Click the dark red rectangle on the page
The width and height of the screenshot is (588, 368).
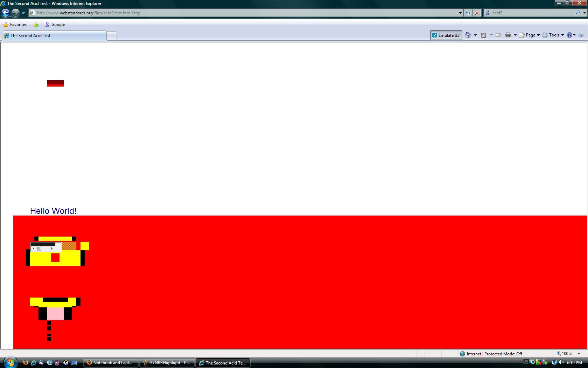click(55, 83)
